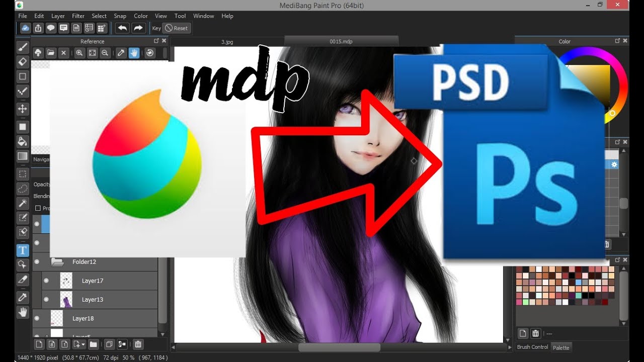Click the Redo arrow
The width and height of the screenshot is (644, 362).
pos(138,28)
